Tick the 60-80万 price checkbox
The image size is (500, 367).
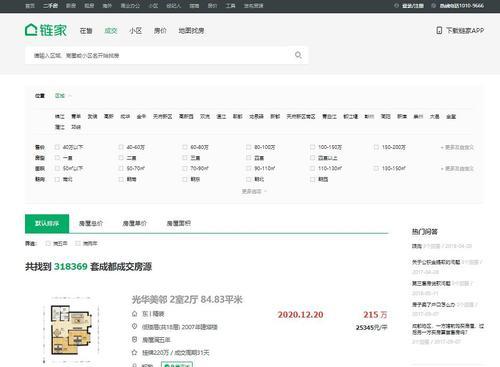pos(185,147)
